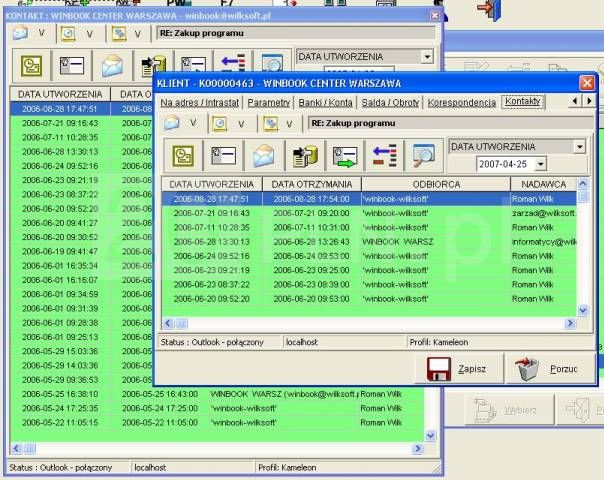Expand the 2007-04-25 date picker
This screenshot has width=604, height=480.
click(540, 163)
